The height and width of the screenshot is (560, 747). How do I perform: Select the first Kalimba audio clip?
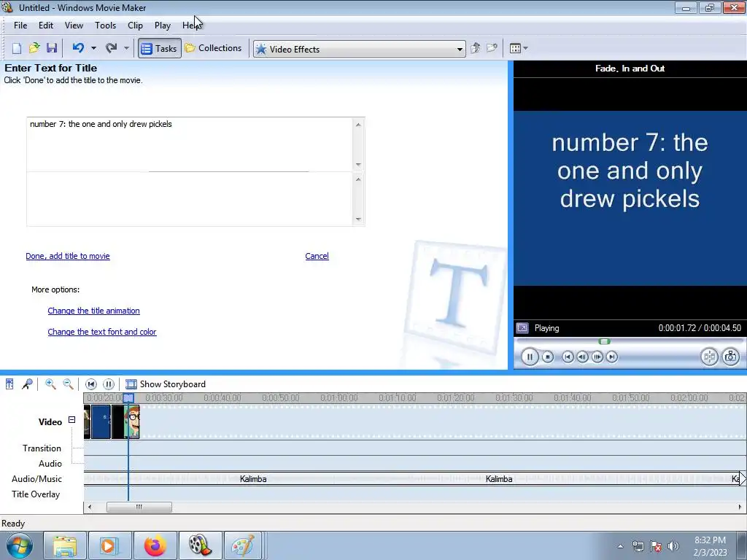click(253, 479)
